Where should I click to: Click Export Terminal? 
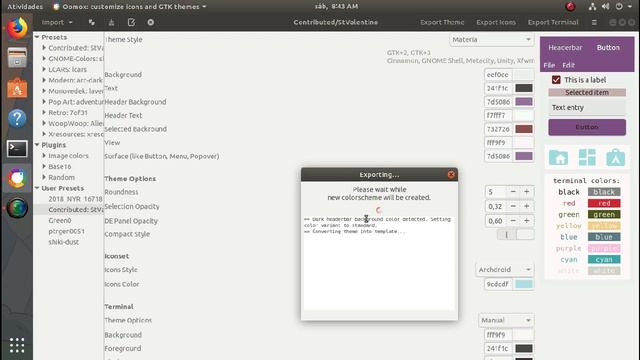pyautogui.click(x=553, y=22)
